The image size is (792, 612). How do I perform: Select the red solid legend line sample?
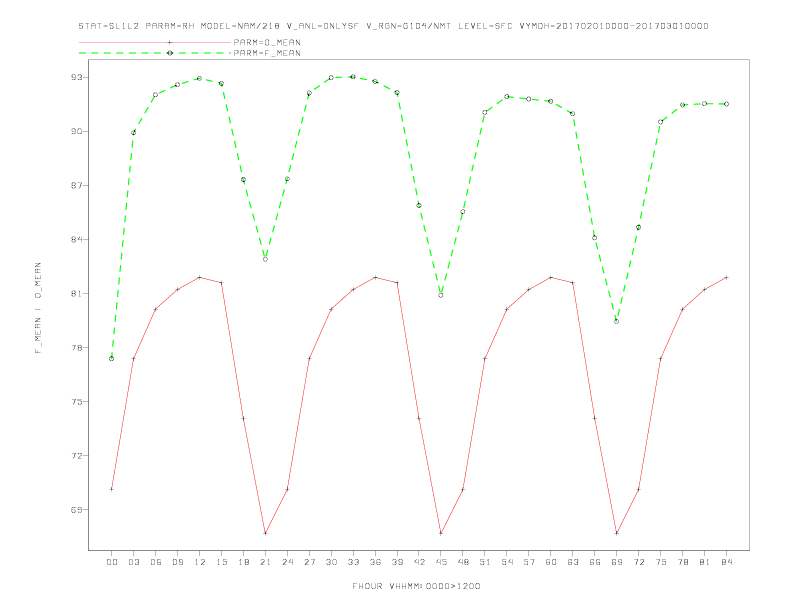pyautogui.click(x=155, y=42)
